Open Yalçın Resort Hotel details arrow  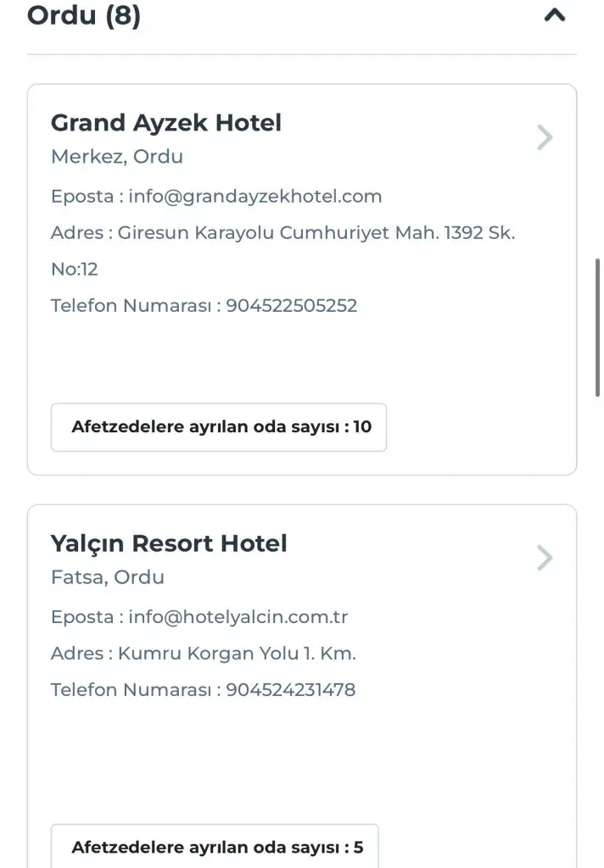pos(545,558)
